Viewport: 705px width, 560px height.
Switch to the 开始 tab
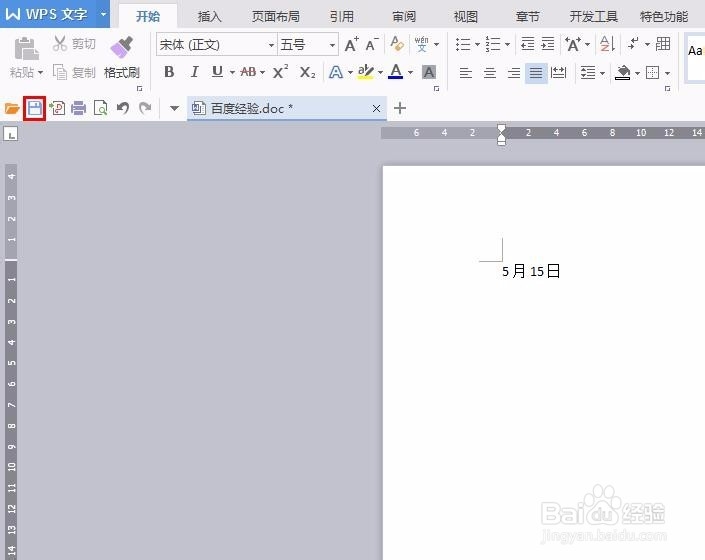(148, 17)
